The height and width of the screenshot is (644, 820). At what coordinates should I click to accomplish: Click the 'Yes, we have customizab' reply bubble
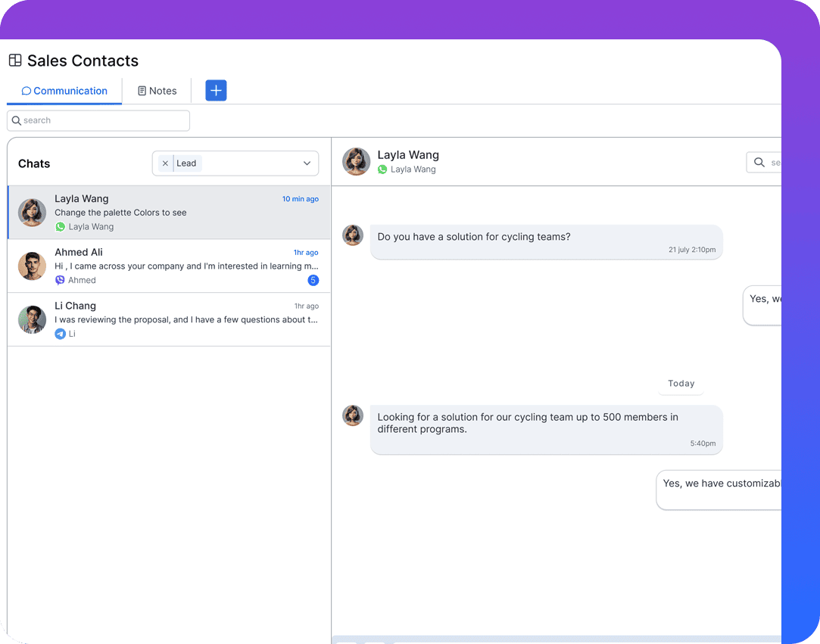tap(719, 490)
